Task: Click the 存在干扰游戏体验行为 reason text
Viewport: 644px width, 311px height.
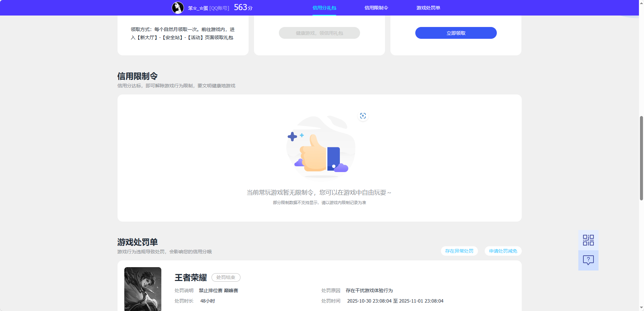Action: coord(369,290)
